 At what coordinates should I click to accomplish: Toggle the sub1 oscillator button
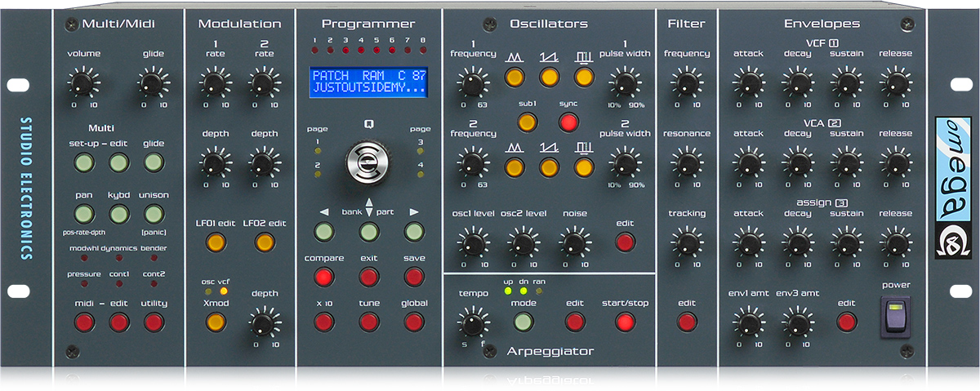[528, 122]
